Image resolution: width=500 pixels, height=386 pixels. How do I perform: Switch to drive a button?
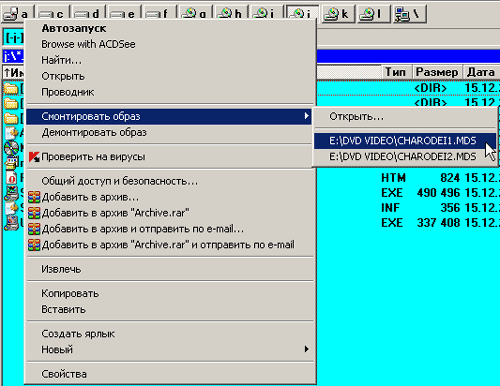tap(15, 14)
